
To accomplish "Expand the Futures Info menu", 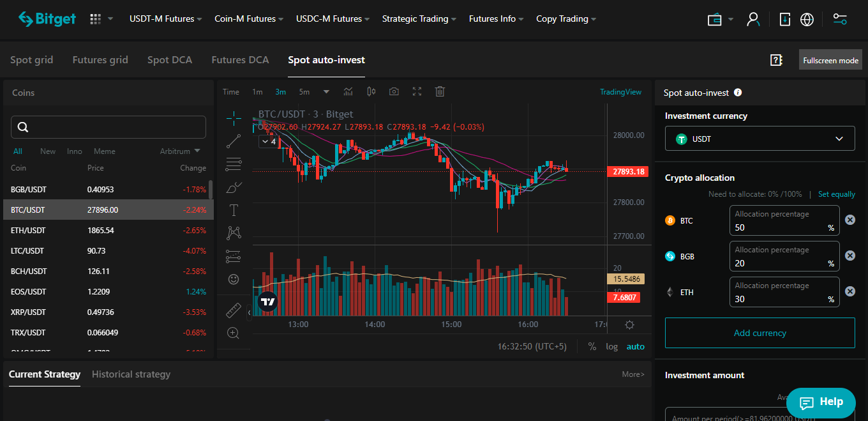I will pyautogui.click(x=497, y=19).
